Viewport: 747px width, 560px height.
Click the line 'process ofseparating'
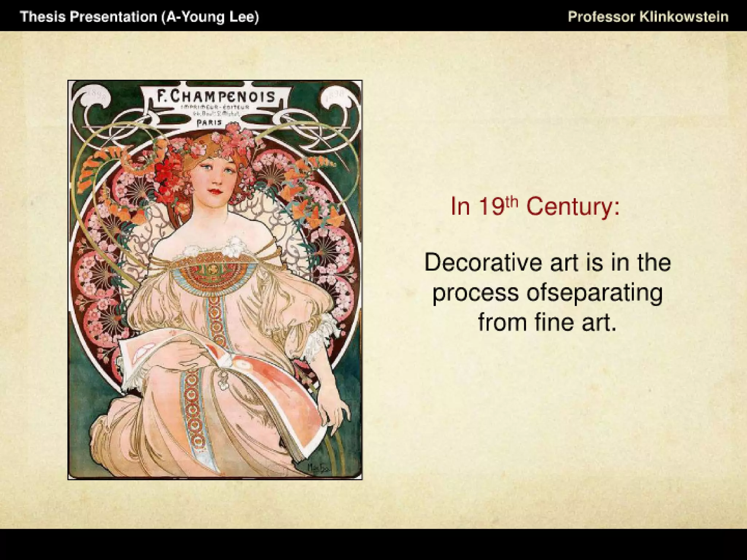pos(547,293)
